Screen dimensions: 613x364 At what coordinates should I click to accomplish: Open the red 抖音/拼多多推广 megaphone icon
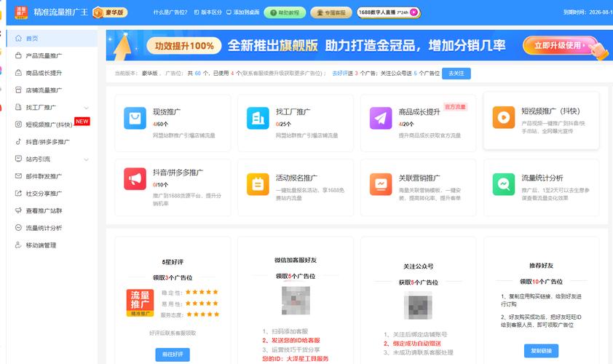tap(135, 178)
